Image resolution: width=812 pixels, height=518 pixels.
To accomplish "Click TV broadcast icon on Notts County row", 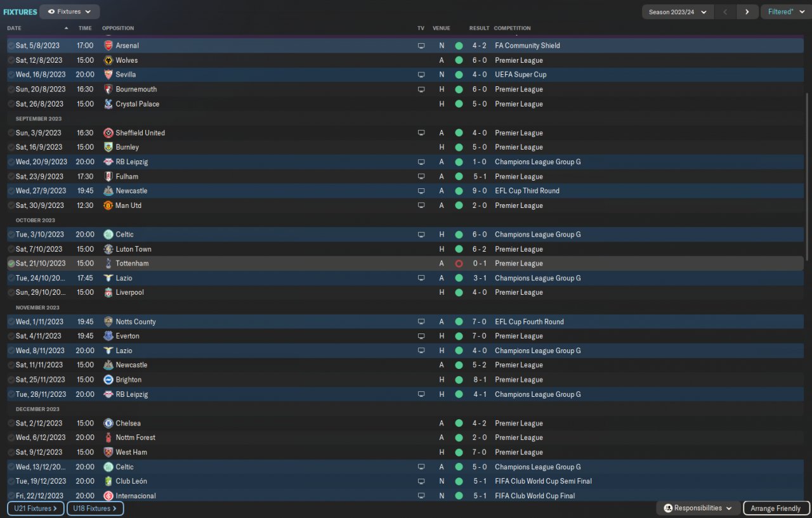I will (421, 321).
